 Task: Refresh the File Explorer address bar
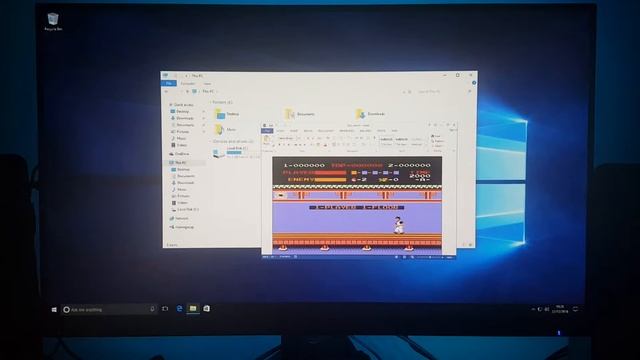tap(409, 92)
